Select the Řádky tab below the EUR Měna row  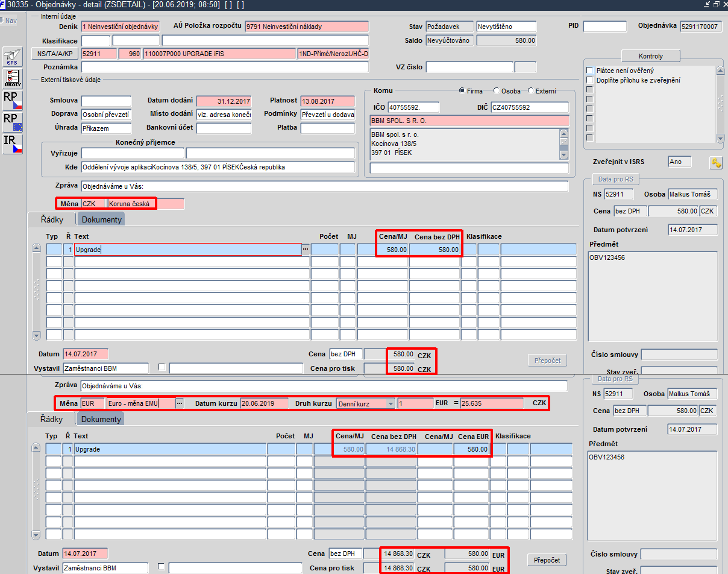click(x=52, y=419)
